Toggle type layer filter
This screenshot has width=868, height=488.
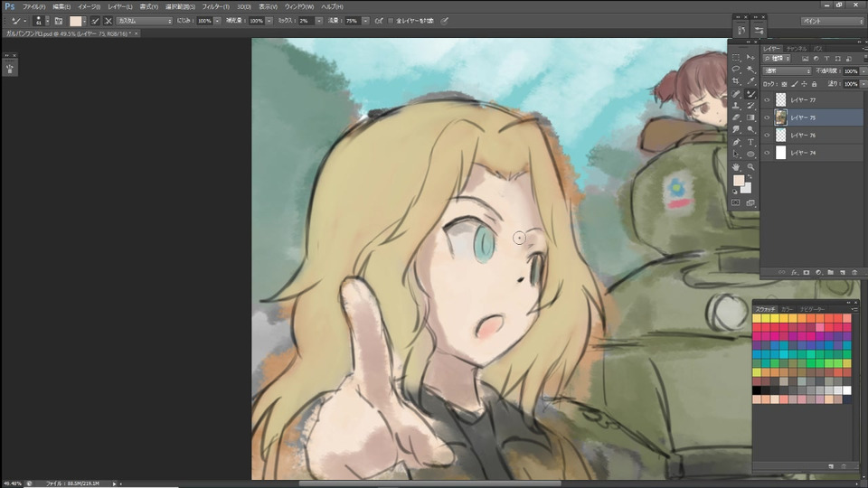pos(826,58)
